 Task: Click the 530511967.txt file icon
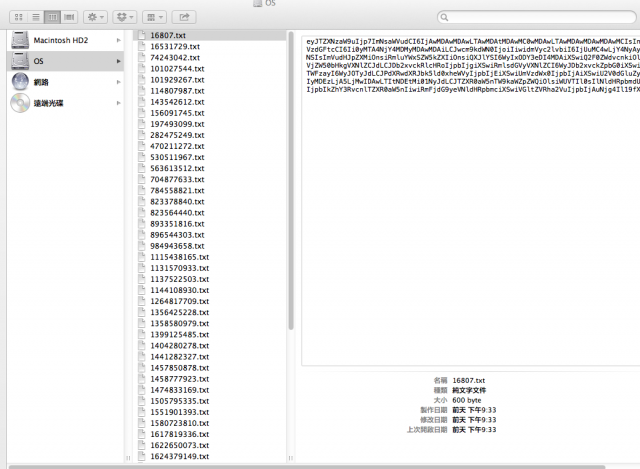142,157
